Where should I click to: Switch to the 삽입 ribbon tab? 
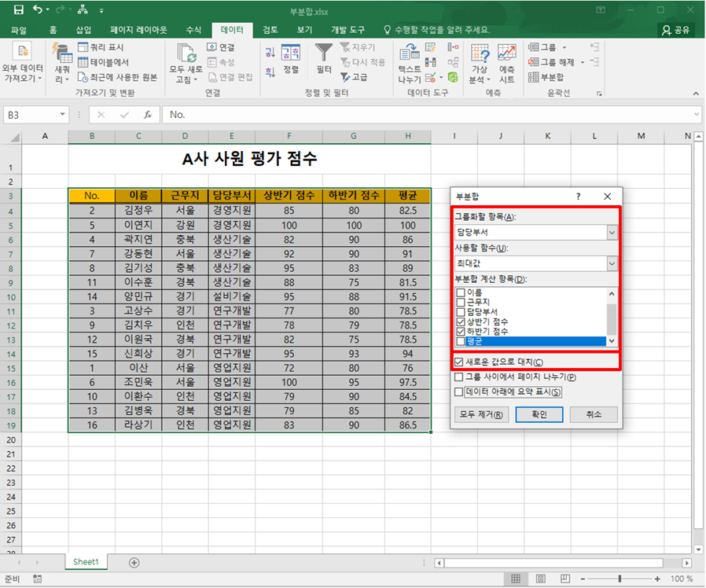(83, 30)
